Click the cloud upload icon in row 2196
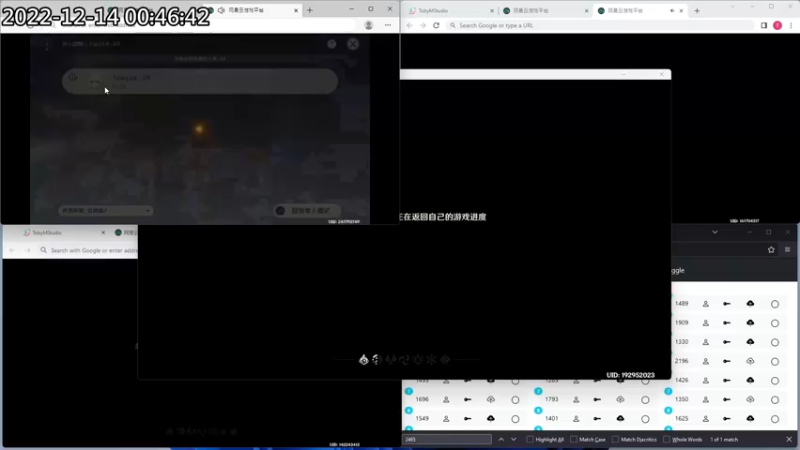800x450 pixels. pos(750,361)
